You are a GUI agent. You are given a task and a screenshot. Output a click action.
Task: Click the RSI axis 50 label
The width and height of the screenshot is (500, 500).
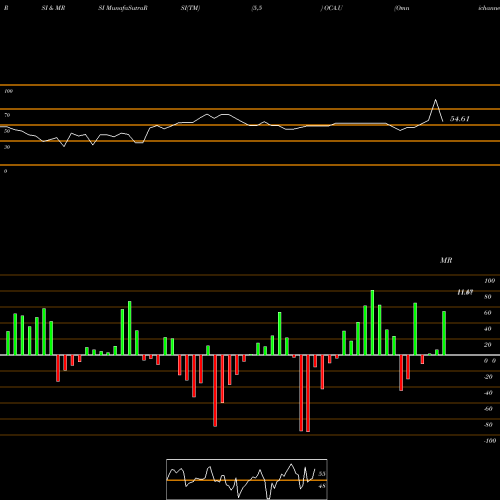click(x=7, y=131)
